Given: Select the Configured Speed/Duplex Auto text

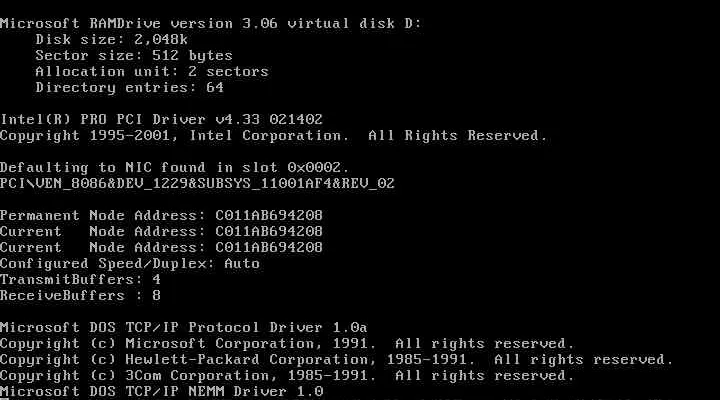Looking at the screenshot, I should tap(130, 263).
